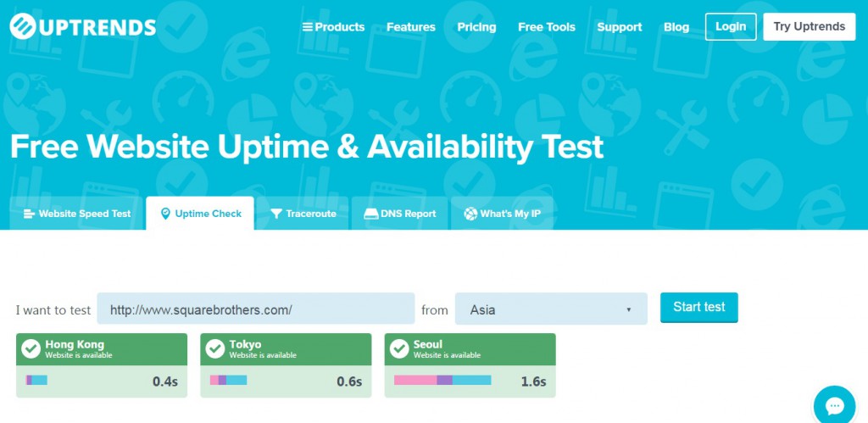Image resolution: width=868 pixels, height=423 pixels.
Task: Open the Blog link
Action: 676,27
